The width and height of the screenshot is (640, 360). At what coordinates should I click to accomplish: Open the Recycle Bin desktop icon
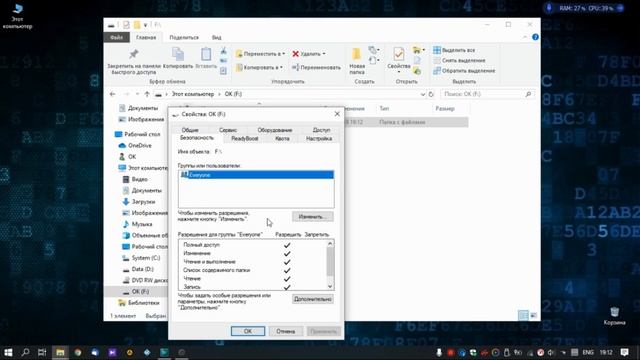614,316
